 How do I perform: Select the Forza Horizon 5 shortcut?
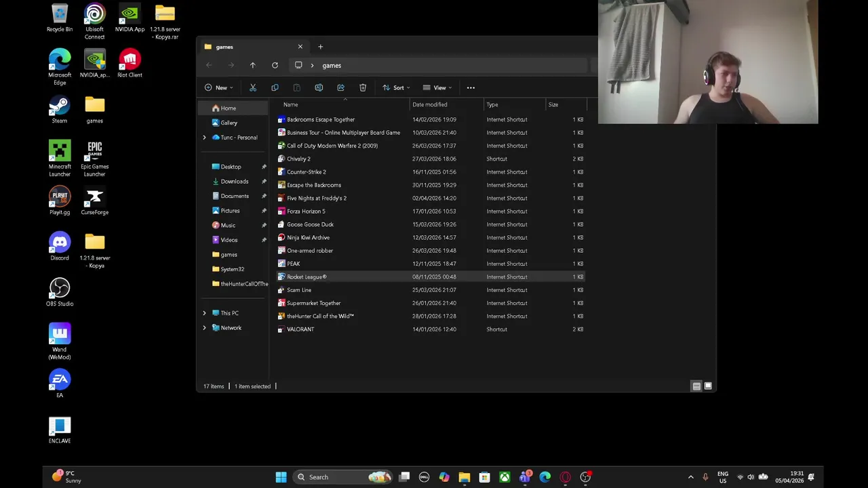(x=430, y=211)
